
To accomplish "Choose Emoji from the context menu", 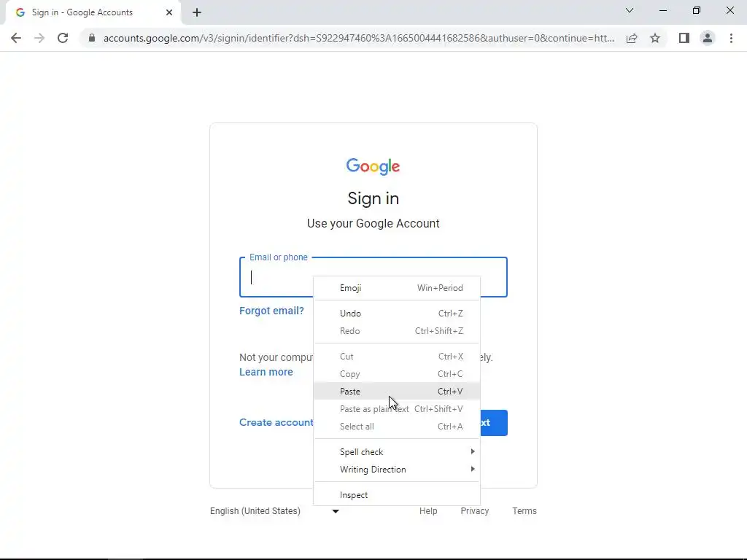I will coord(396,288).
